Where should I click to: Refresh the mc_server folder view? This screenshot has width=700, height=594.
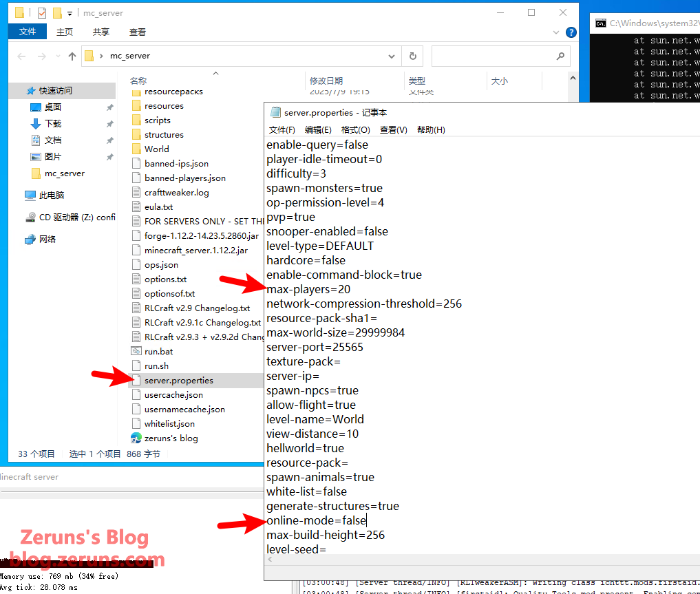(x=412, y=56)
